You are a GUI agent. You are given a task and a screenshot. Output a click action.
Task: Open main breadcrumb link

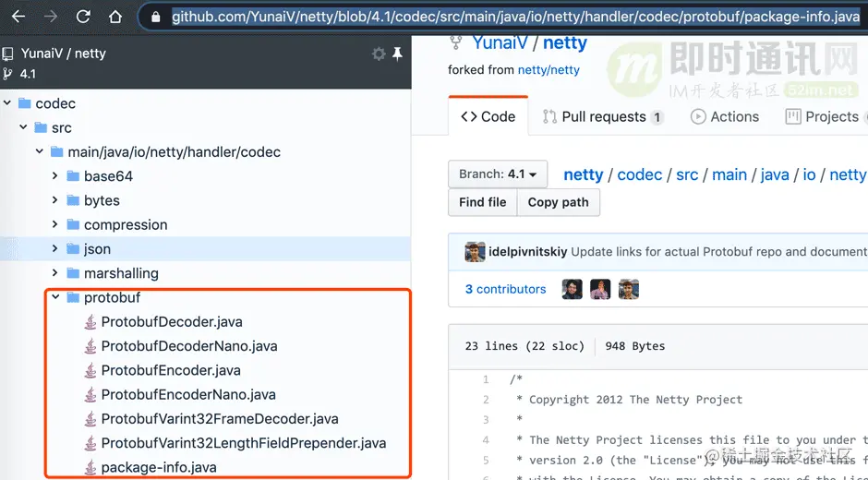729,174
